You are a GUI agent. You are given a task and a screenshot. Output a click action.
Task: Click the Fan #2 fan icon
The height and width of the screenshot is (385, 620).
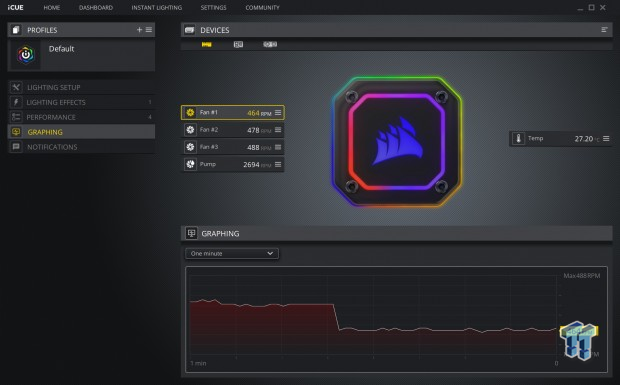pos(190,130)
